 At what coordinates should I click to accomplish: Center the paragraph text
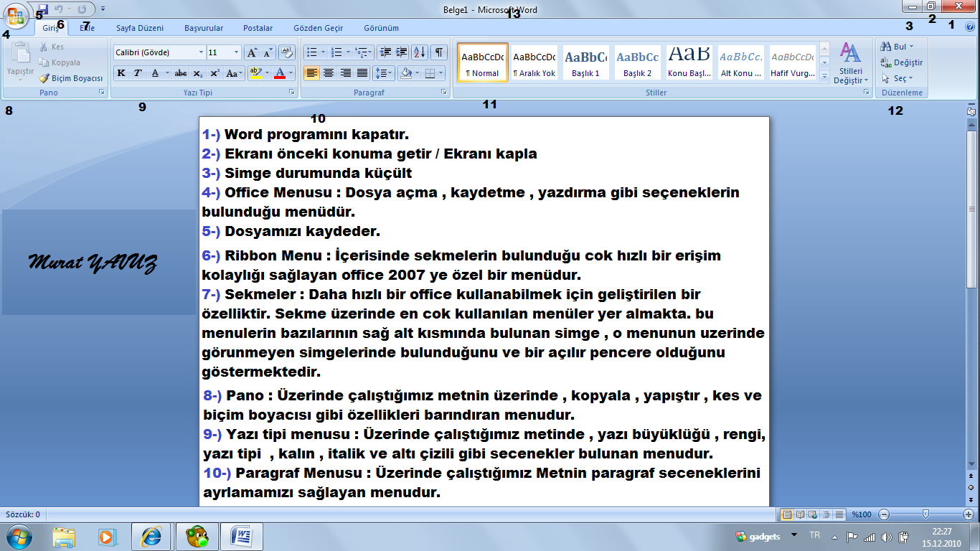[x=329, y=73]
